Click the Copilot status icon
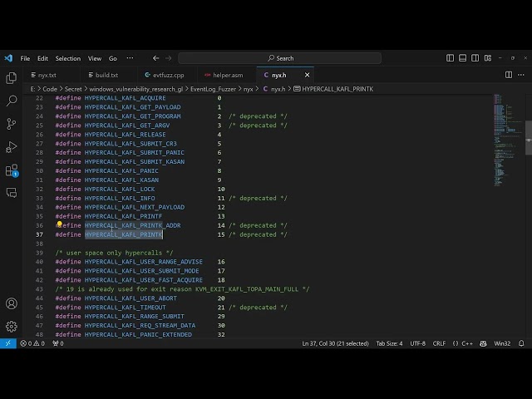 pyautogui.click(x=483, y=343)
